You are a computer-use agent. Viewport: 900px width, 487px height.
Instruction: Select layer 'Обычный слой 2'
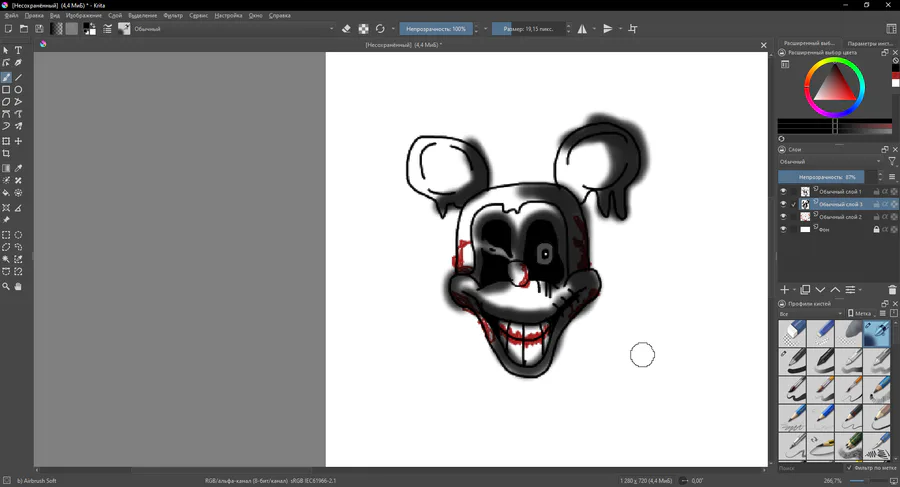840,217
